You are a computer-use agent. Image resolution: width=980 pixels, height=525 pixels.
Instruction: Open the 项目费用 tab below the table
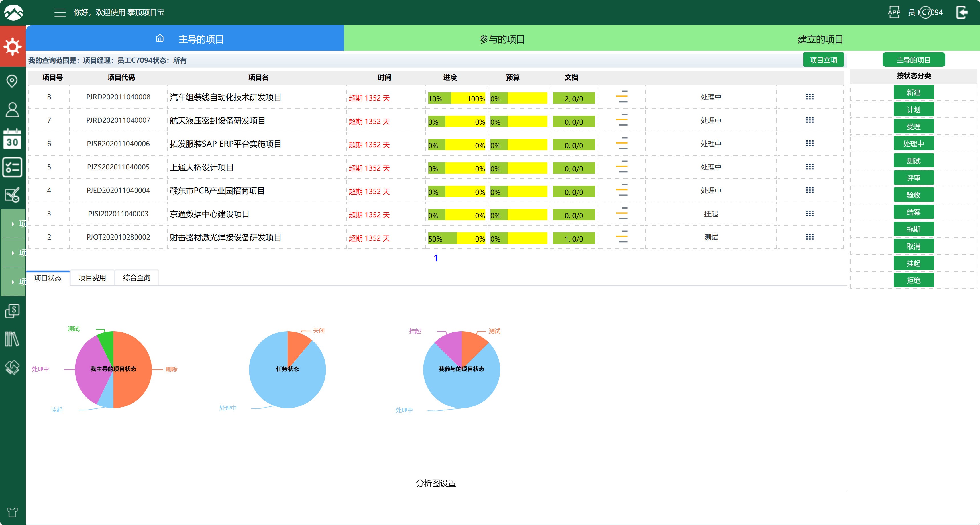[x=92, y=277]
